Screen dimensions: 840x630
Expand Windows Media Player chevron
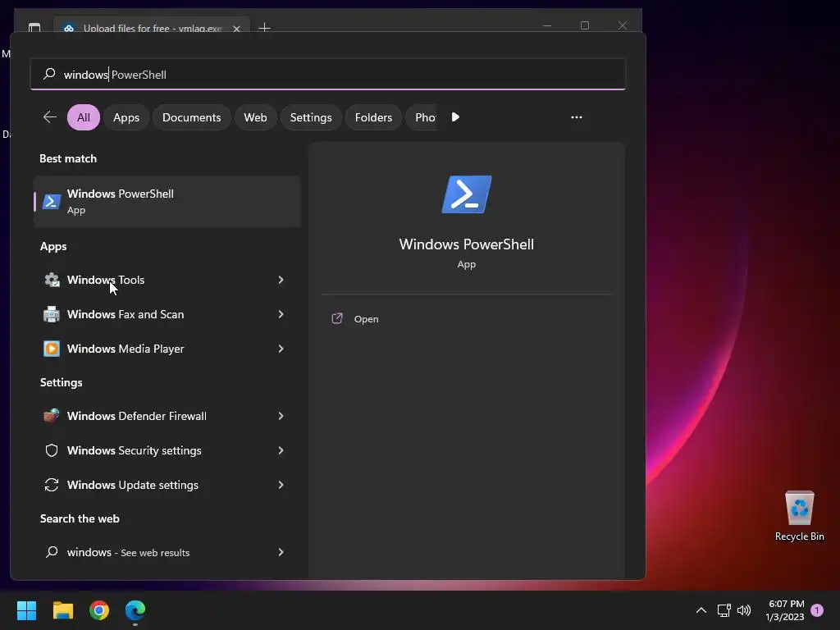[281, 349]
